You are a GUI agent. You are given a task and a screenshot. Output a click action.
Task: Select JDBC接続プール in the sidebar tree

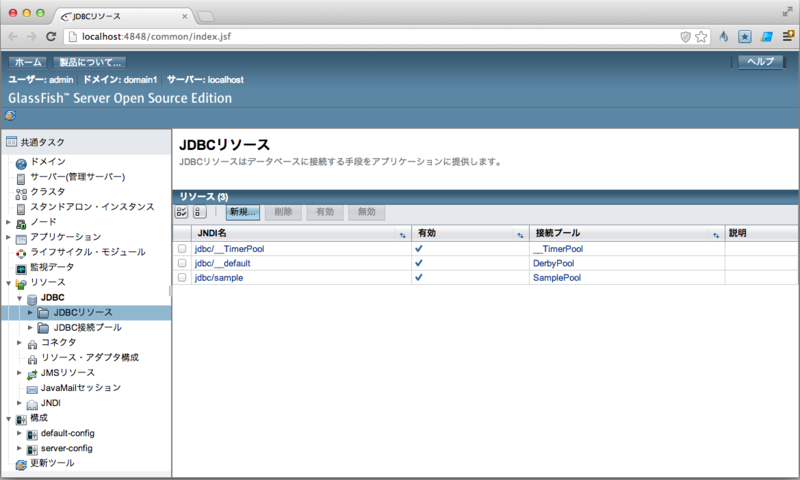point(87,327)
